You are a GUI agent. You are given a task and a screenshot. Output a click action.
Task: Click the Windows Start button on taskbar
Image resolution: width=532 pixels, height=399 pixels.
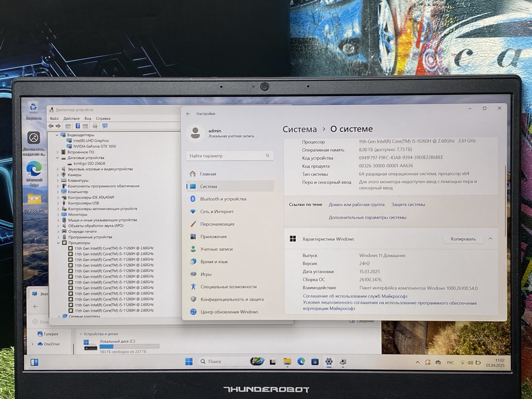(x=189, y=362)
